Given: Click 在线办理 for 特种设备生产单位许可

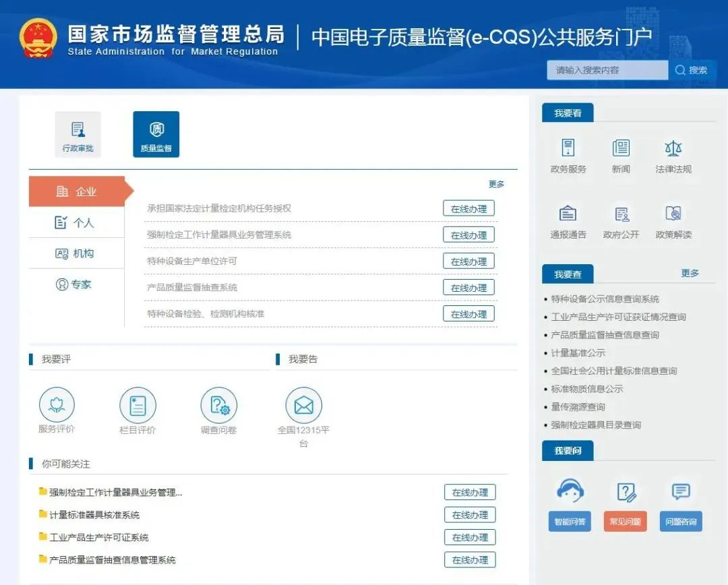Looking at the screenshot, I should coord(468,261).
